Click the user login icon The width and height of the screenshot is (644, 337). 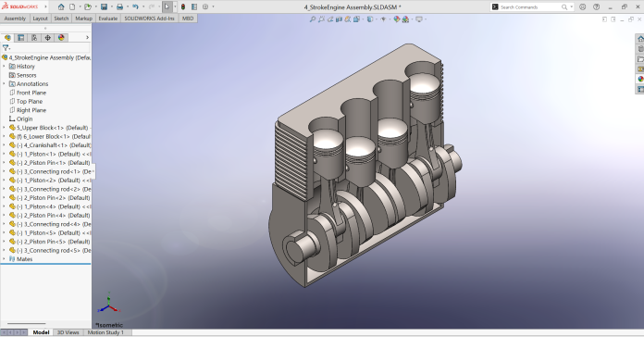582,7
